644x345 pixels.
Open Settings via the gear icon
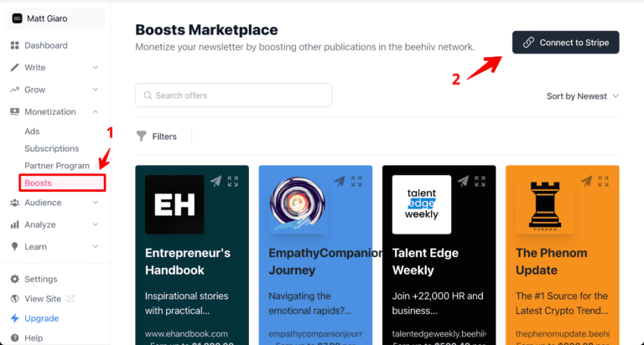point(15,279)
